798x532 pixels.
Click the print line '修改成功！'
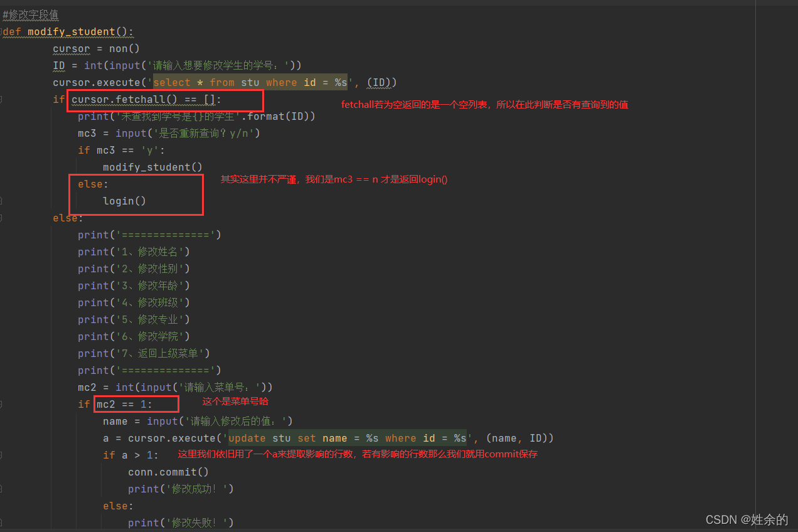(x=181, y=489)
